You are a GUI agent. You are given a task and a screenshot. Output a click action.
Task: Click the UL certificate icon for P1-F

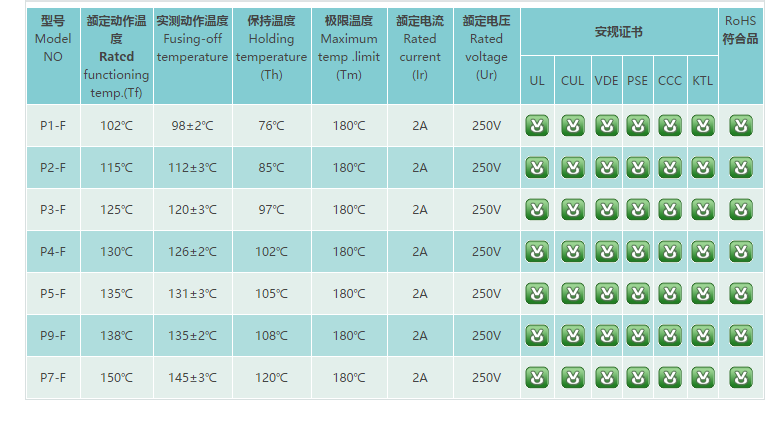[x=538, y=125]
